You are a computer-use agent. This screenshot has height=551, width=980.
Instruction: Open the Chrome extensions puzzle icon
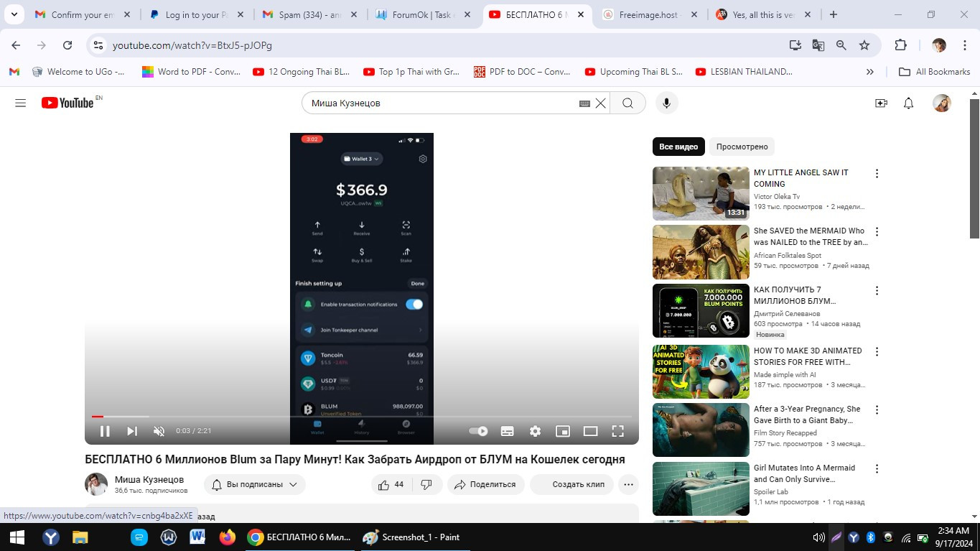click(900, 45)
